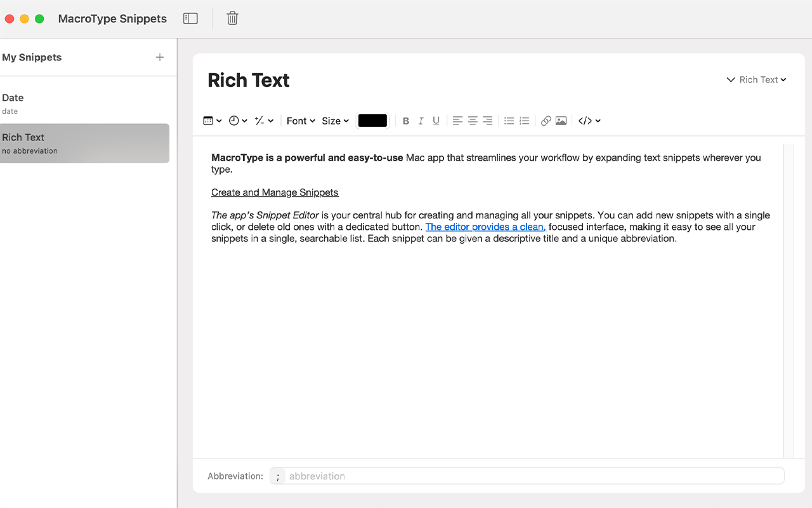Add a new snippet with plus icon

pyautogui.click(x=160, y=57)
